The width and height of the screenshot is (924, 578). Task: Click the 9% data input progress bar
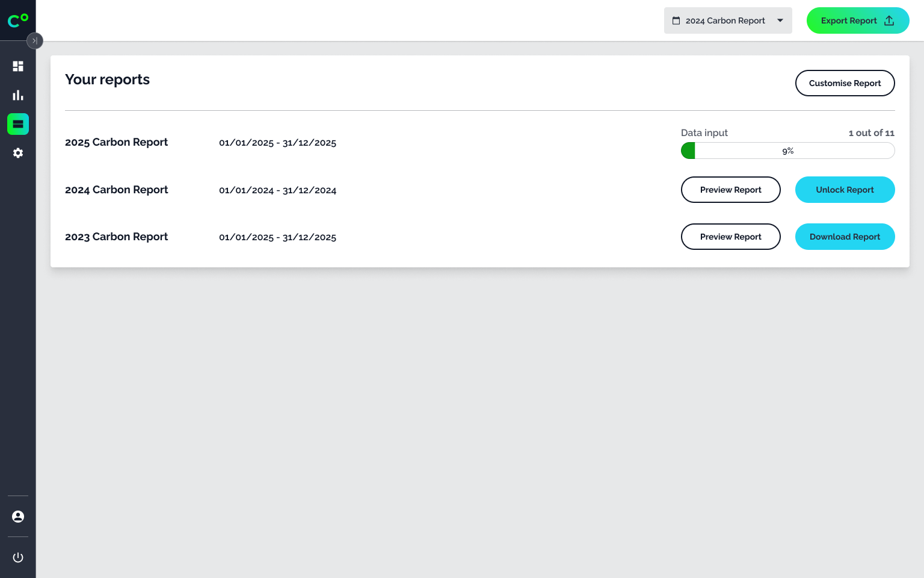tap(787, 151)
